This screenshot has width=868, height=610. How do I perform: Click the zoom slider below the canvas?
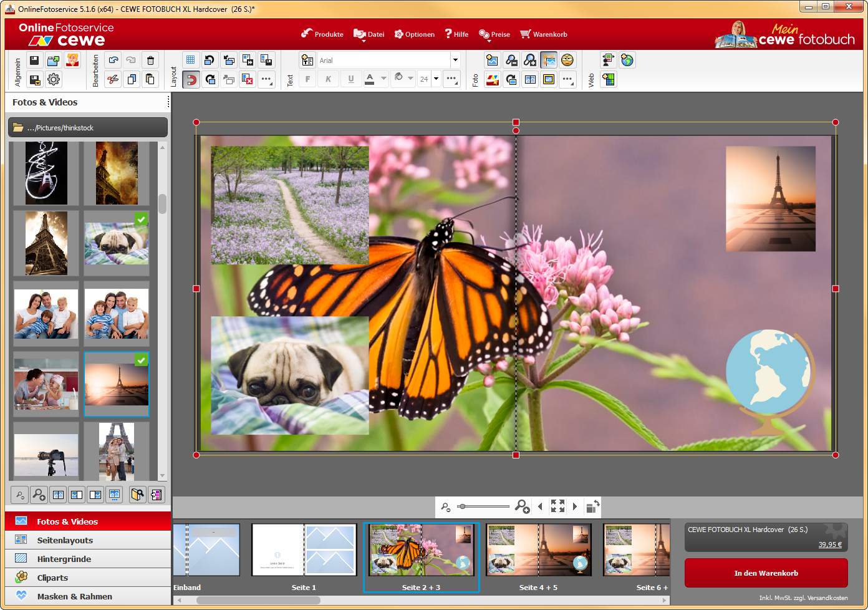pyautogui.click(x=483, y=506)
